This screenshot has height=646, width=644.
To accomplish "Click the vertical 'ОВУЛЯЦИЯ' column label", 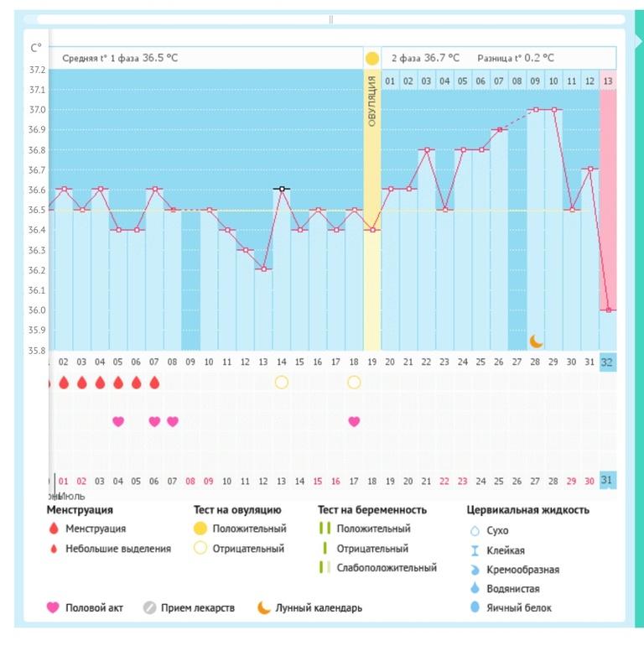I will pos(371,101).
